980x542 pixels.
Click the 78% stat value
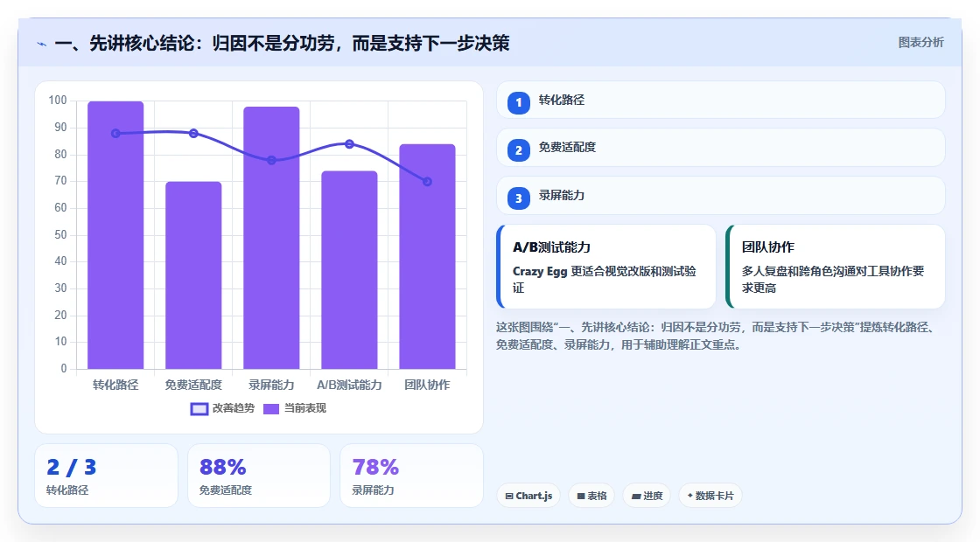point(375,467)
